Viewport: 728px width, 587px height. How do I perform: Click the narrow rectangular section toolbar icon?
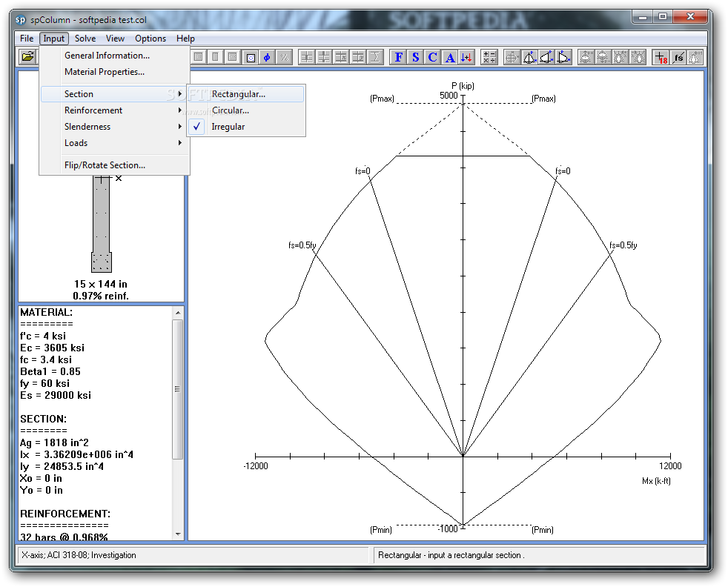[x=216, y=57]
